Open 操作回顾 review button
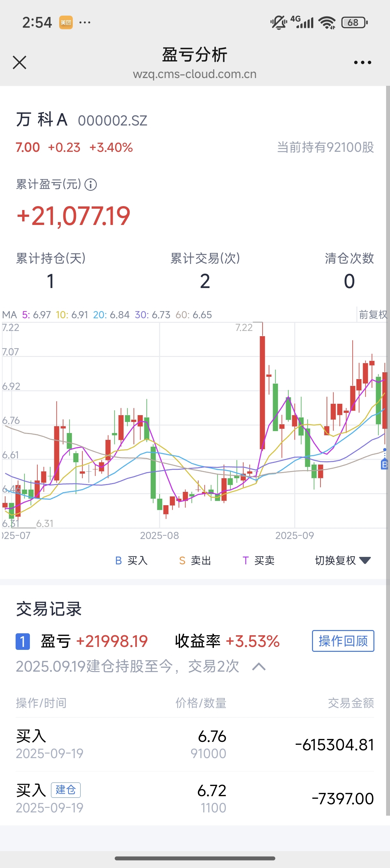Image resolution: width=390 pixels, height=868 pixels. pyautogui.click(x=343, y=641)
